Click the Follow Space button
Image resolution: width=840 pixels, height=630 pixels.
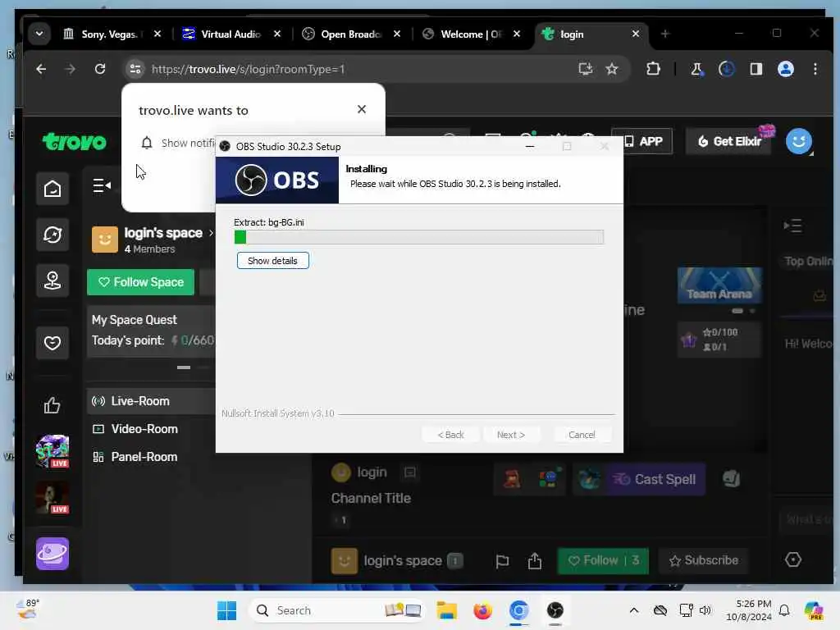pos(141,282)
